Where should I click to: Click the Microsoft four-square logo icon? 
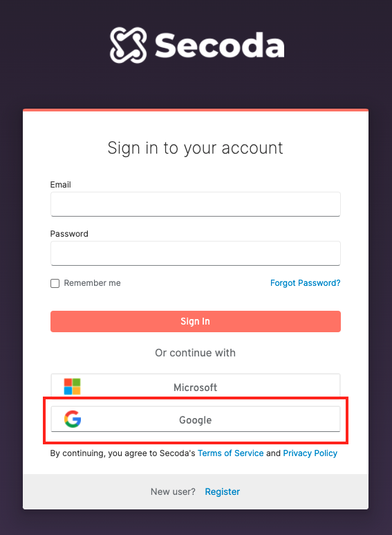(73, 387)
